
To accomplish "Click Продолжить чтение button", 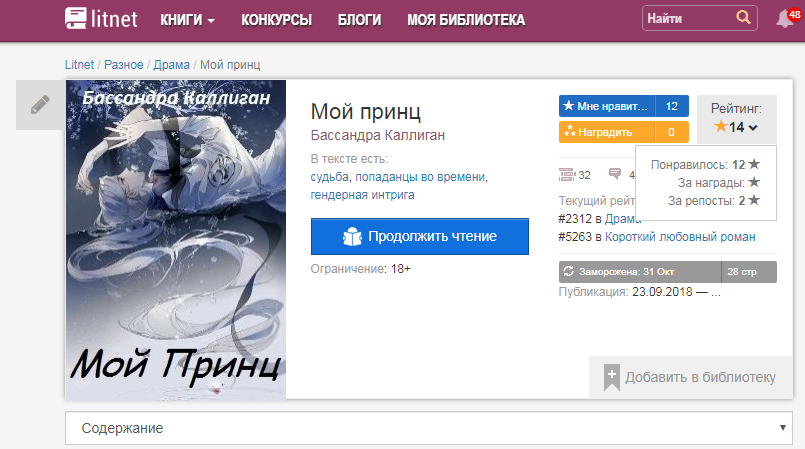I will (x=419, y=237).
